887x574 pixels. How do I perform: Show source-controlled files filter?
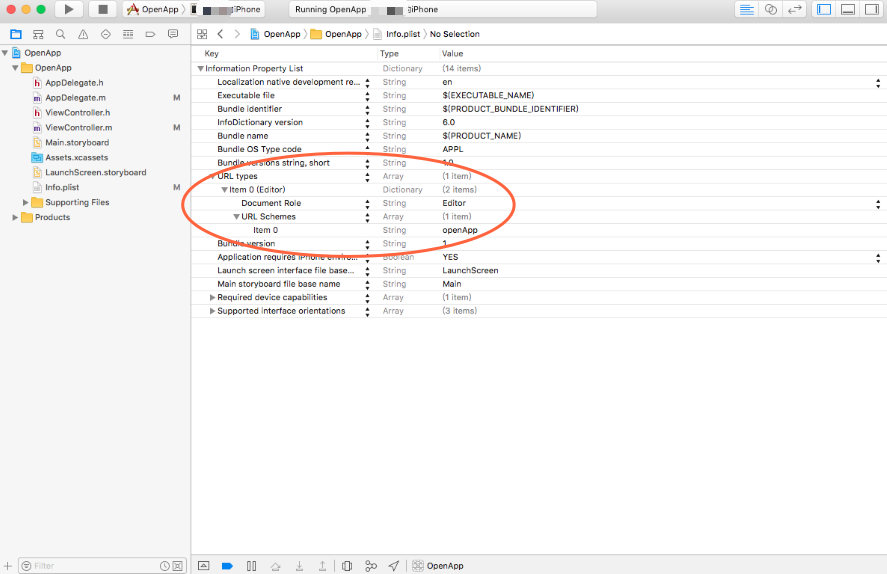[178, 566]
